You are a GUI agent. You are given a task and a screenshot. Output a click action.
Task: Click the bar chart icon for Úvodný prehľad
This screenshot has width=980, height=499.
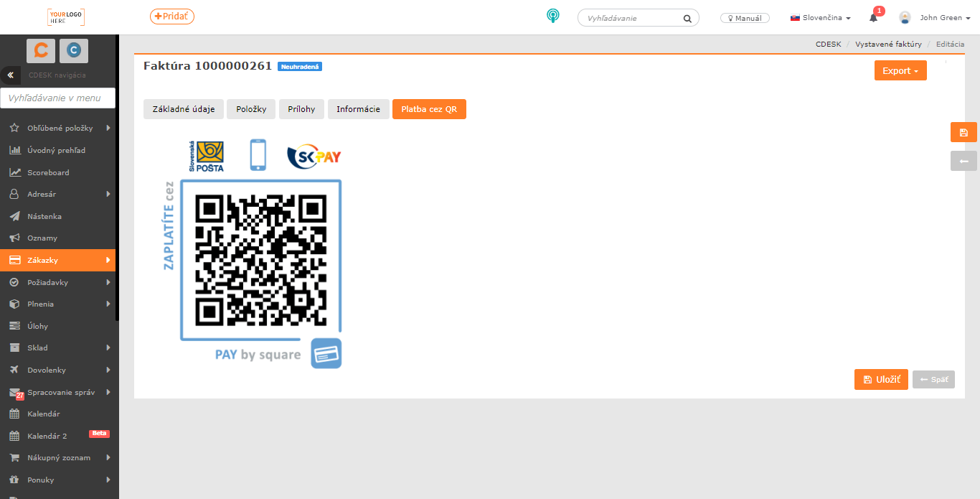point(14,151)
